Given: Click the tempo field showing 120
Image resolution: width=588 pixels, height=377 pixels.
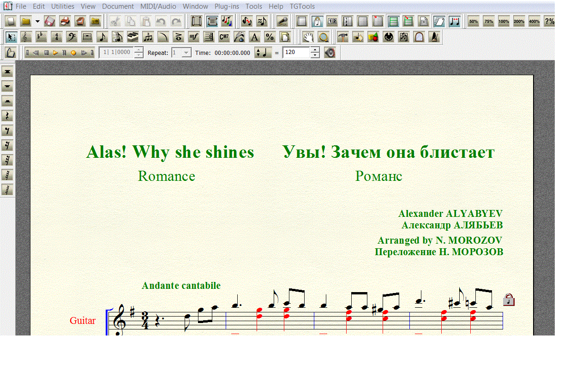Looking at the screenshot, I should [x=296, y=53].
